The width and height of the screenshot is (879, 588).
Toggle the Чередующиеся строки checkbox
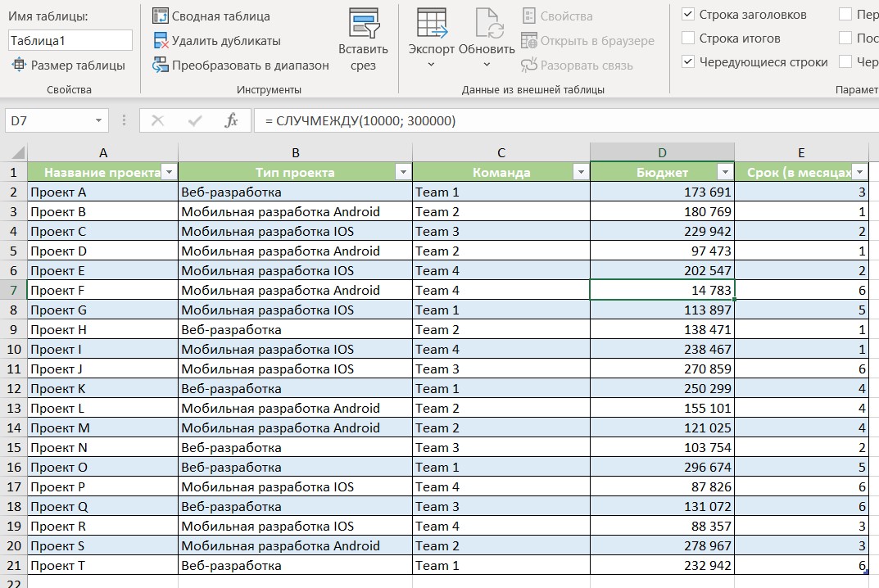[687, 62]
